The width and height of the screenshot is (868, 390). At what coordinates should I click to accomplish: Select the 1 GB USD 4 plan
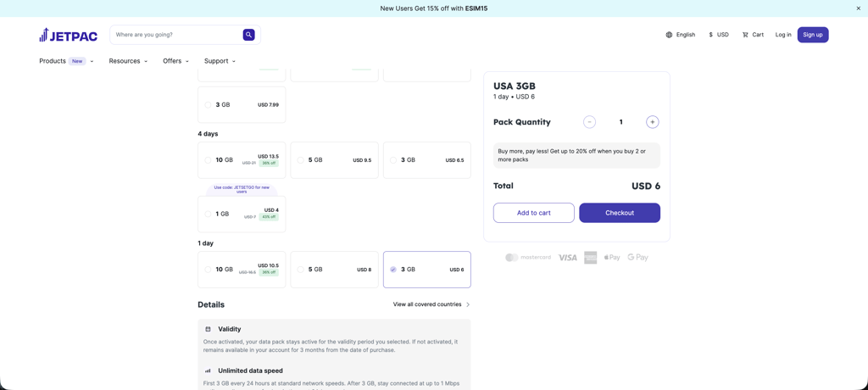click(242, 214)
